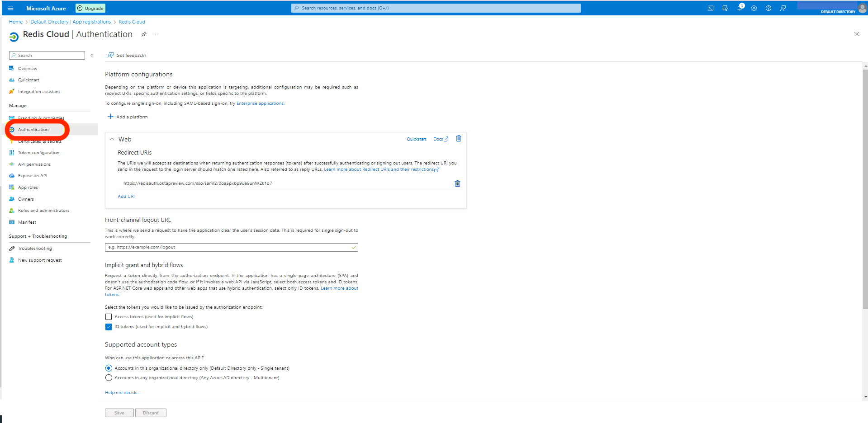Viewport: 868px width, 423px height.
Task: Delete the oktapreview redirect URI
Action: tap(457, 183)
